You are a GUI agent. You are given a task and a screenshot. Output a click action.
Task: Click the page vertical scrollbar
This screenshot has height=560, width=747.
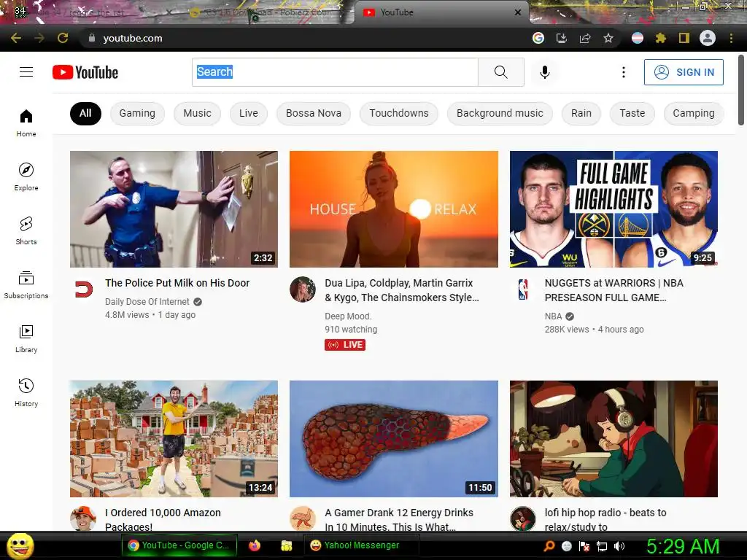coord(741,90)
